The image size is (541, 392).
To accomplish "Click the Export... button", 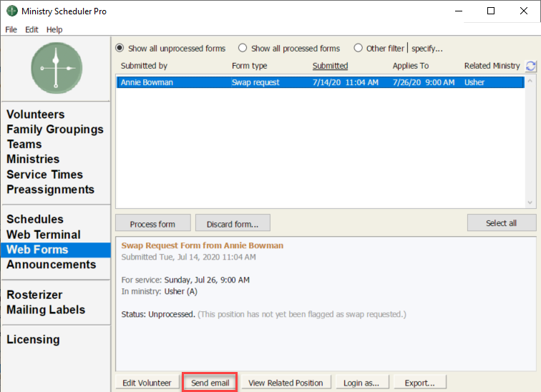I will coord(419,383).
